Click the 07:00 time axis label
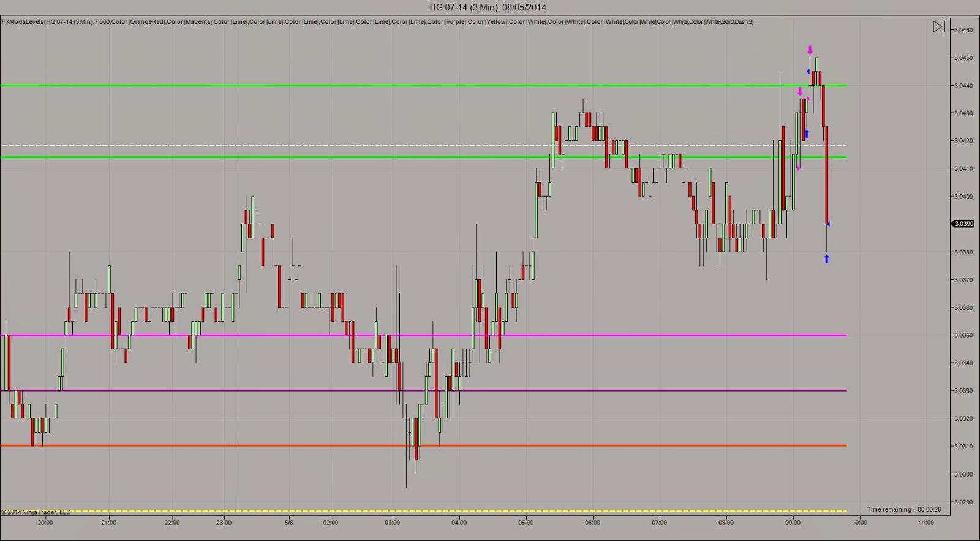The width and height of the screenshot is (980, 541). coord(659,523)
